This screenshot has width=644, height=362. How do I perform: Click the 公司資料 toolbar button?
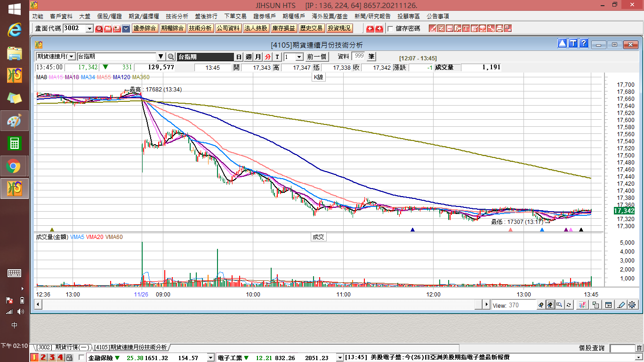(x=228, y=28)
